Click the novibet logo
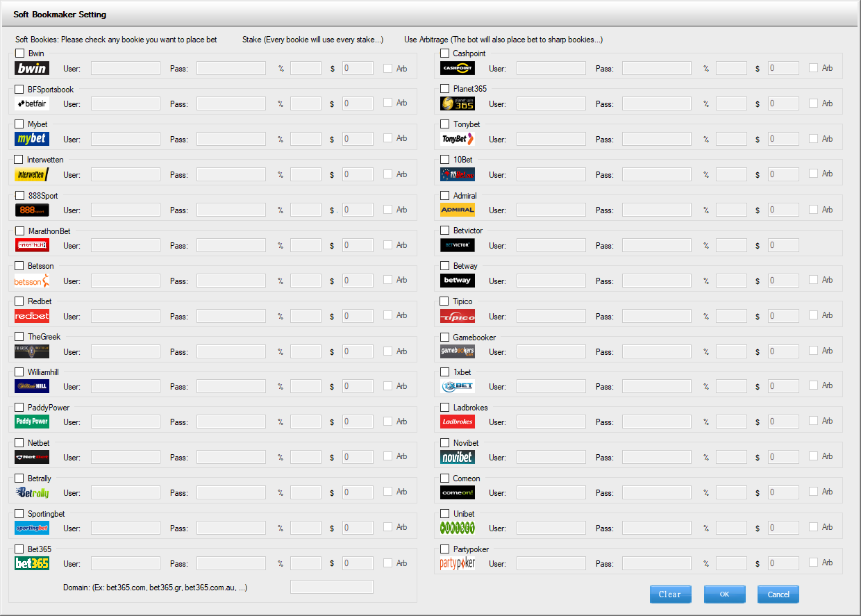861x616 pixels. pyautogui.click(x=458, y=457)
